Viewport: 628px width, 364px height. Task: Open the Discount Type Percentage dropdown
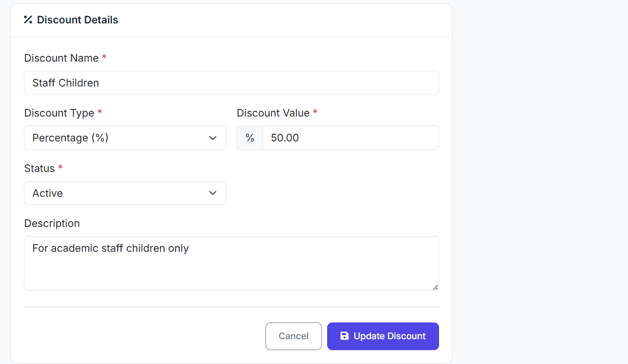(x=124, y=138)
